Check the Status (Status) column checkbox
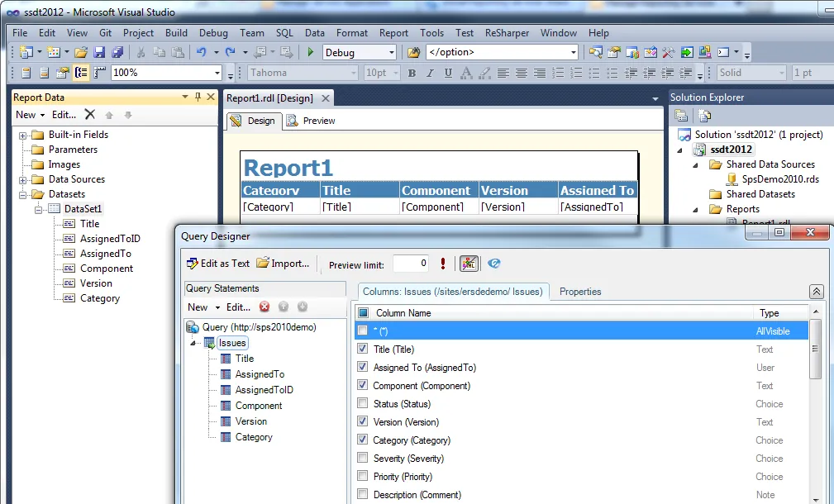Image resolution: width=834 pixels, height=504 pixels. [x=363, y=403]
